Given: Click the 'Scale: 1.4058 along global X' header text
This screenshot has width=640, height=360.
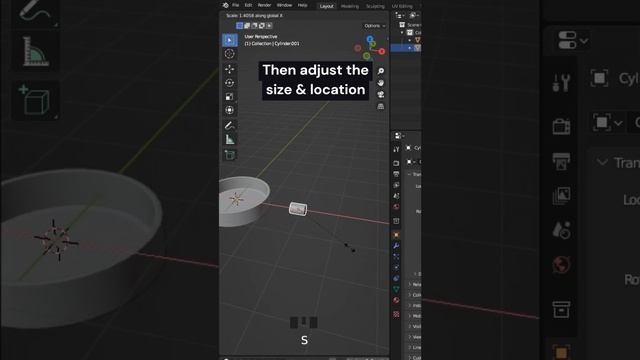Looking at the screenshot, I should point(254,16).
